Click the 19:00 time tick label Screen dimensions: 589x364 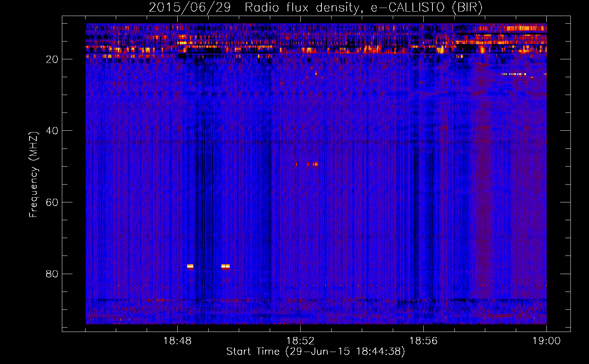[x=546, y=341]
